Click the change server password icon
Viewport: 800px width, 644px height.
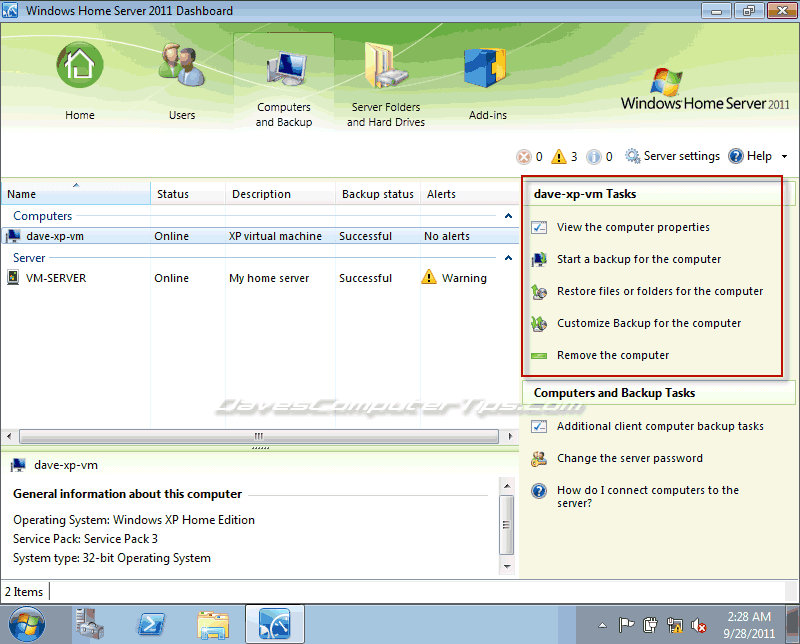pos(539,459)
